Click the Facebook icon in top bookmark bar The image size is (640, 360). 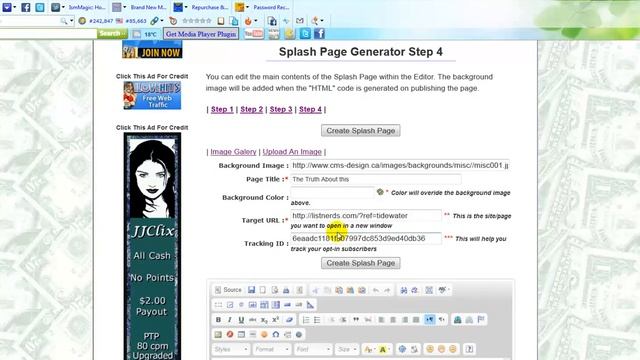point(25,7)
